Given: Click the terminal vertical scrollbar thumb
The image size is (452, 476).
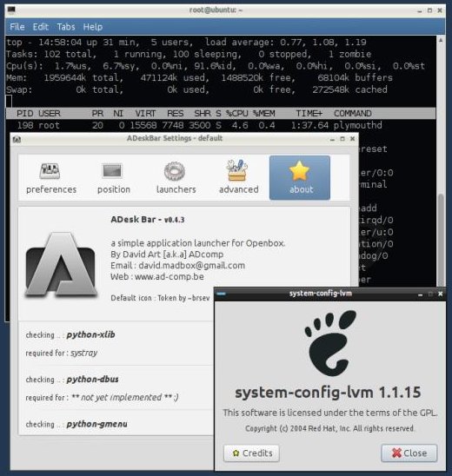Looking at the screenshot, I should click(x=441, y=240).
